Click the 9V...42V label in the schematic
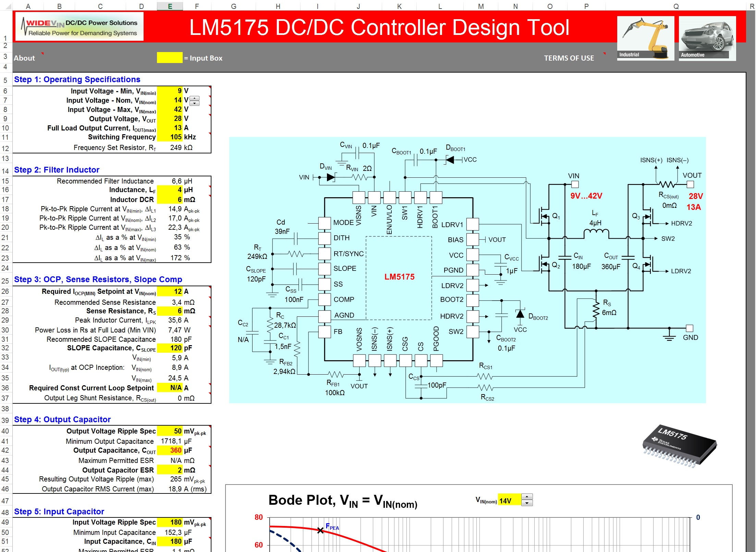The height and width of the screenshot is (552, 756). (586, 196)
